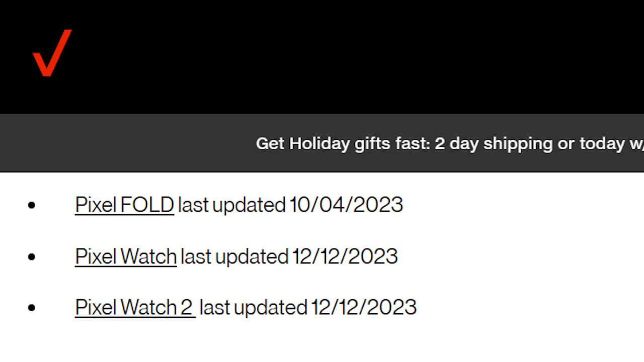Click the original Pixel Watch's 12/12/2023 date
This screenshot has height=362, width=644.
pos(345,256)
